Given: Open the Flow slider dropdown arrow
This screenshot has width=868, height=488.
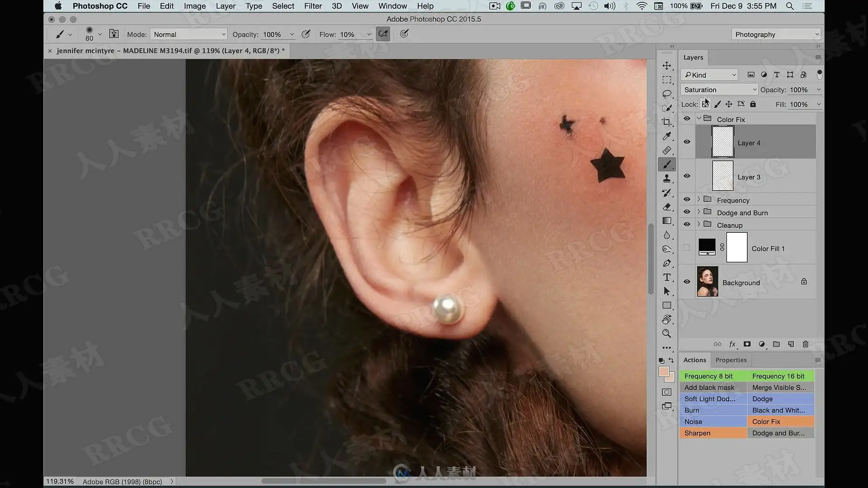Looking at the screenshot, I should click(369, 34).
